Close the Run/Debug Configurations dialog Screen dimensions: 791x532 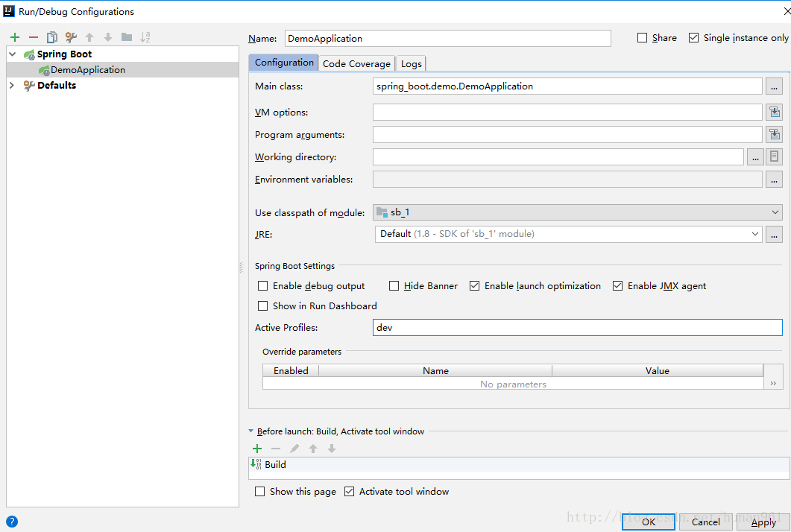tap(787, 11)
